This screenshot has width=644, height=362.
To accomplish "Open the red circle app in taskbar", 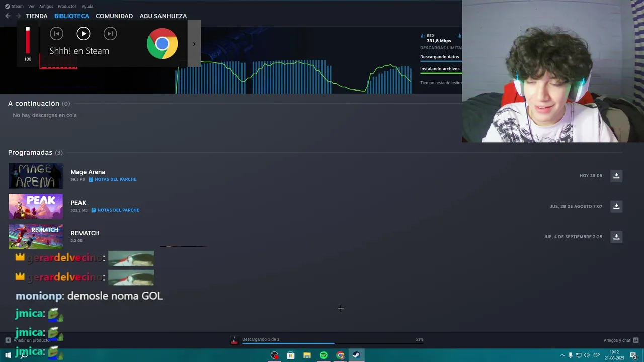I will click(274, 355).
